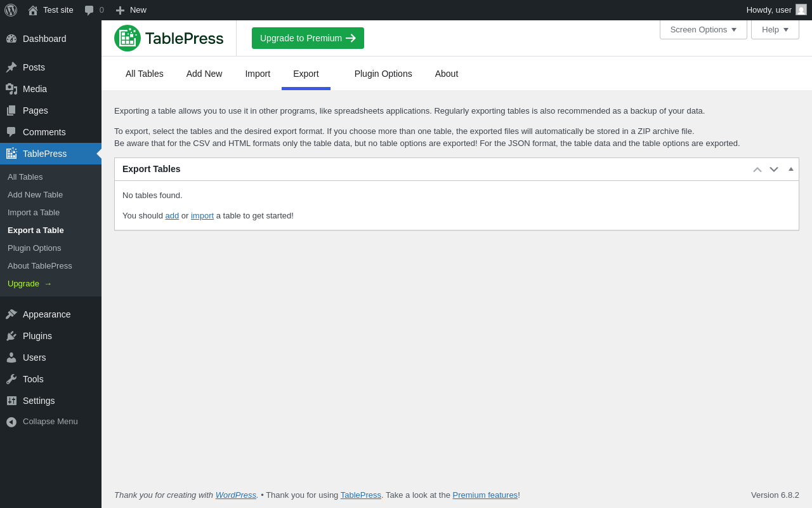
Task: Open the Users menu label
Action: 34,358
